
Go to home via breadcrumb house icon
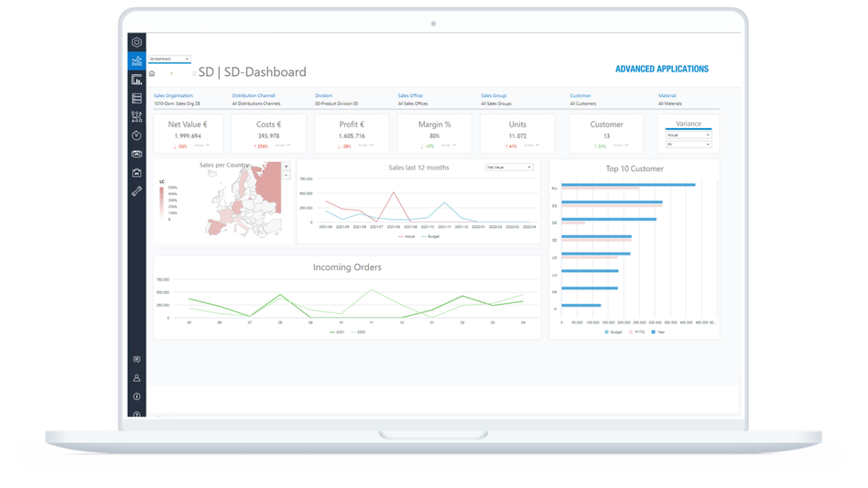pyautogui.click(x=152, y=74)
